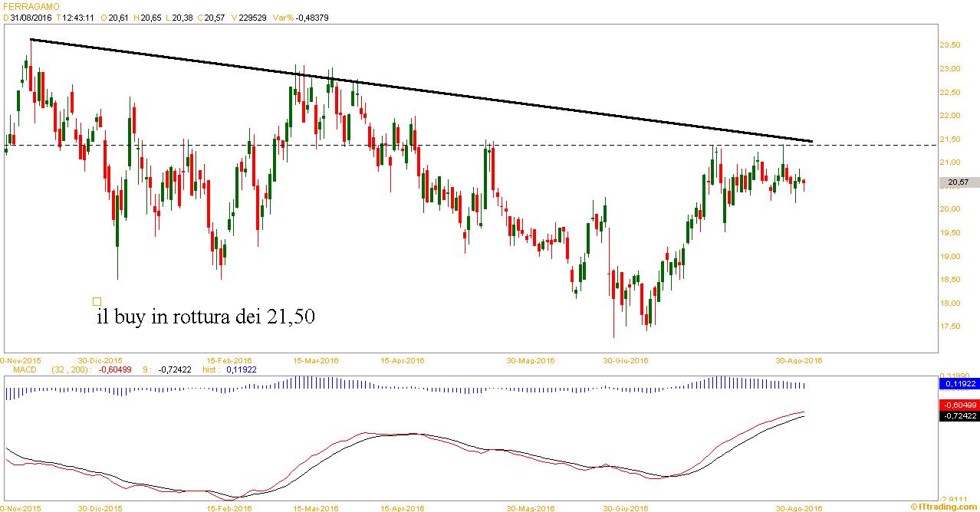
Task: Click the annotation text 'il buy in rottura dei 21,50'
Action: (x=205, y=317)
